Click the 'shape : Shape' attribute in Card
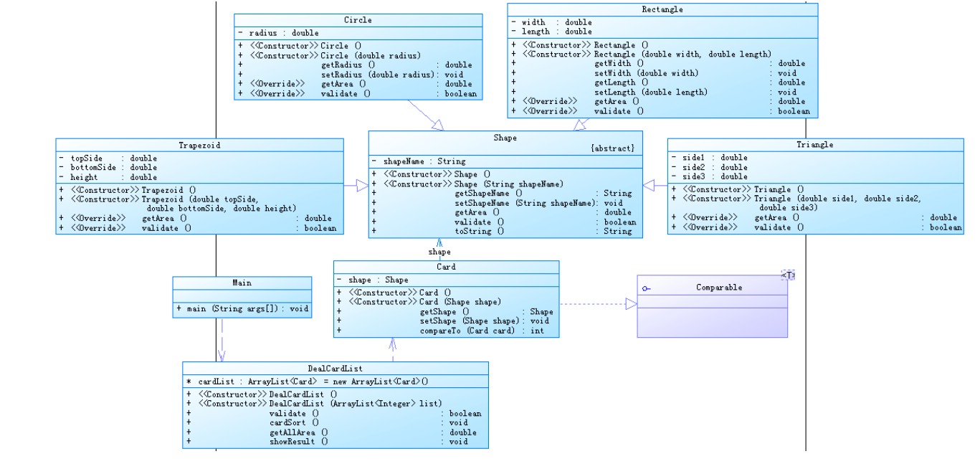Viewport: 980px width, 464px height. pyautogui.click(x=379, y=280)
